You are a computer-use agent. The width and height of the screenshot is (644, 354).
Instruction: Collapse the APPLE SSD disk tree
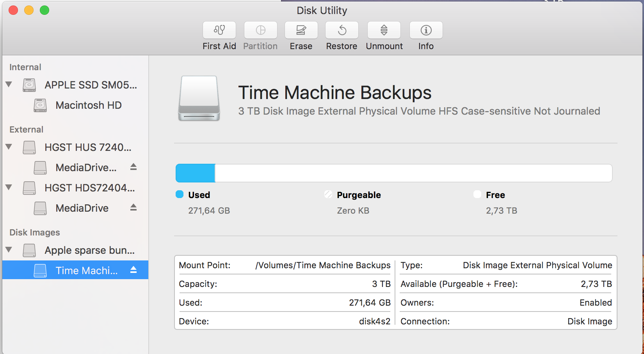[9, 85]
